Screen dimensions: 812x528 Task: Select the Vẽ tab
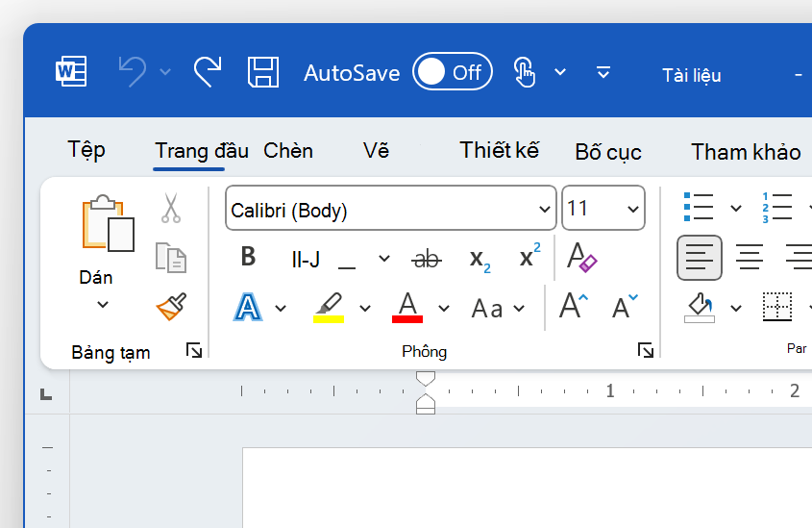coord(376,151)
